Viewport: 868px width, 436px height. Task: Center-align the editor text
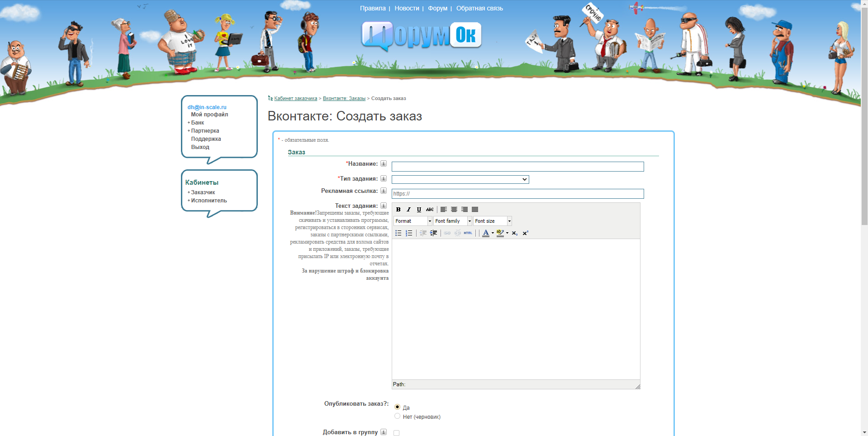pyautogui.click(x=454, y=210)
